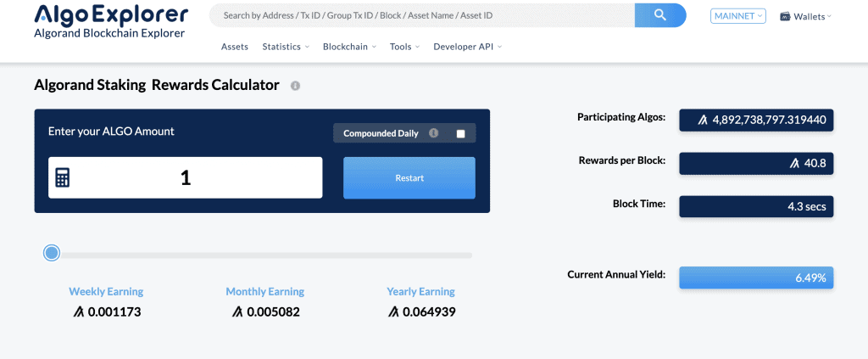
Task: Click the calculator icon in amount field
Action: (x=63, y=177)
